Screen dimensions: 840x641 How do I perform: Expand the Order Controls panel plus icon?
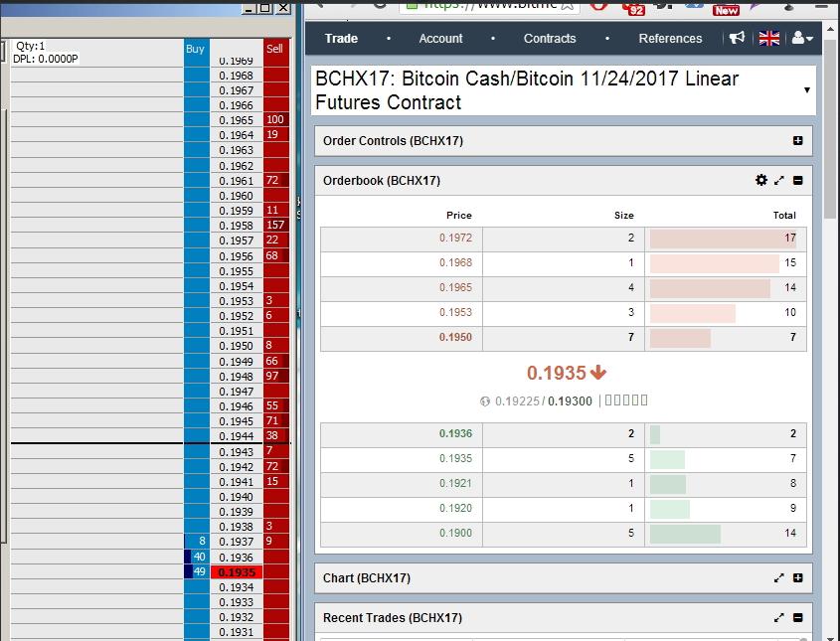tap(797, 140)
